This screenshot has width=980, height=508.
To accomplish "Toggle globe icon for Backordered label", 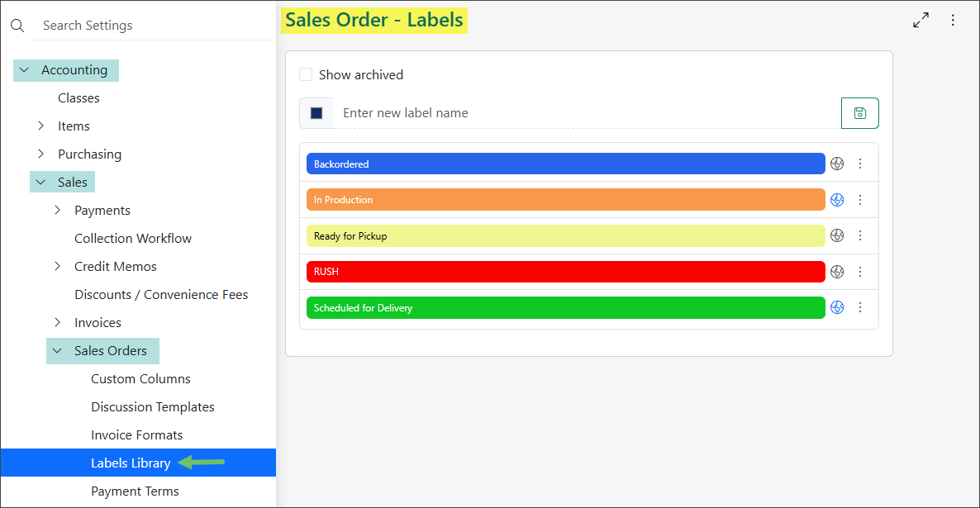I will tap(838, 164).
